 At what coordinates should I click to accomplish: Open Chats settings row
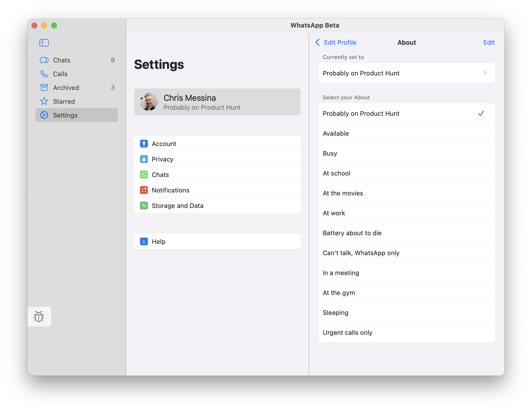click(217, 175)
